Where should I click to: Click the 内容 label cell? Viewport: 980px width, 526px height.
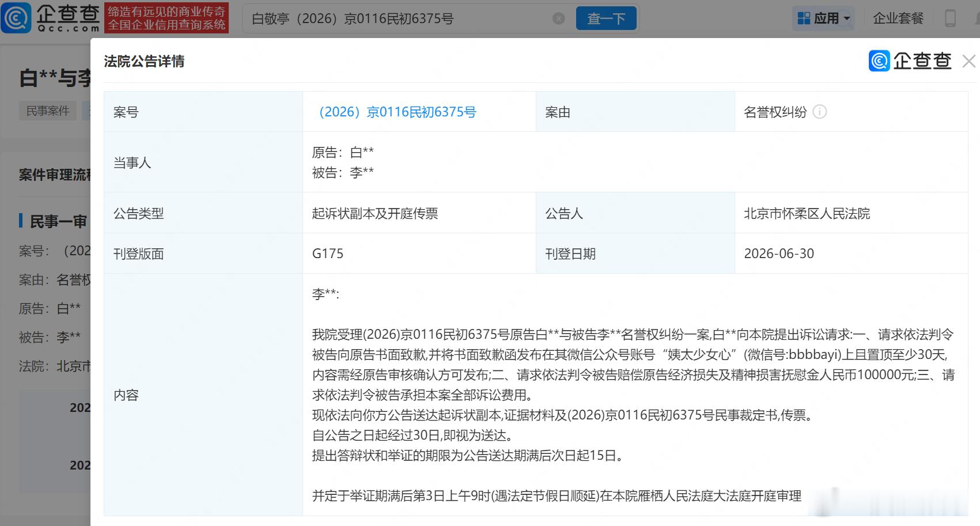click(203, 395)
